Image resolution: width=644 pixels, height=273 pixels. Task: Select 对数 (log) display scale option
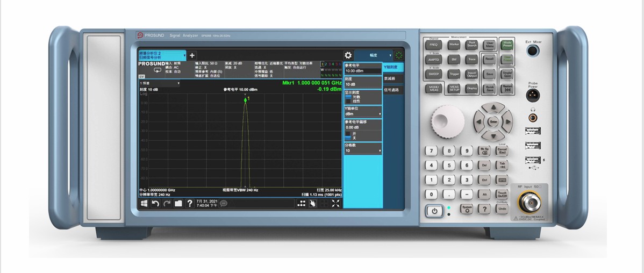356,97
